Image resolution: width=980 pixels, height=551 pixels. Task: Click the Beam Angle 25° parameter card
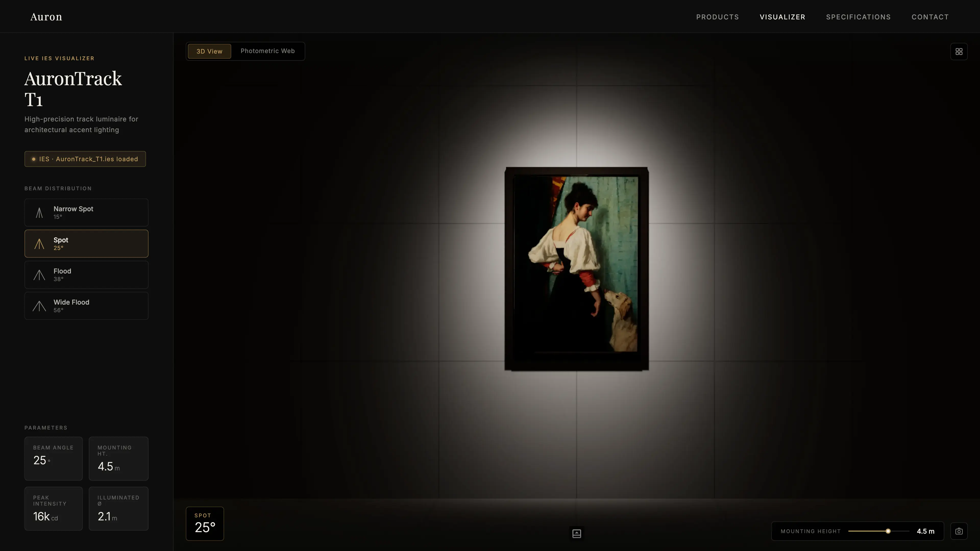54,459
